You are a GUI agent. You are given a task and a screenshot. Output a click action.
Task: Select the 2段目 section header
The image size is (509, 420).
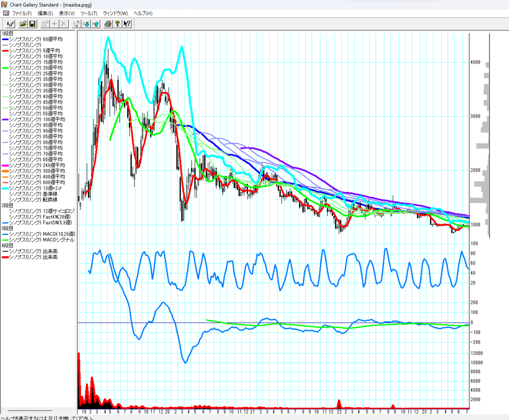pos(8,205)
